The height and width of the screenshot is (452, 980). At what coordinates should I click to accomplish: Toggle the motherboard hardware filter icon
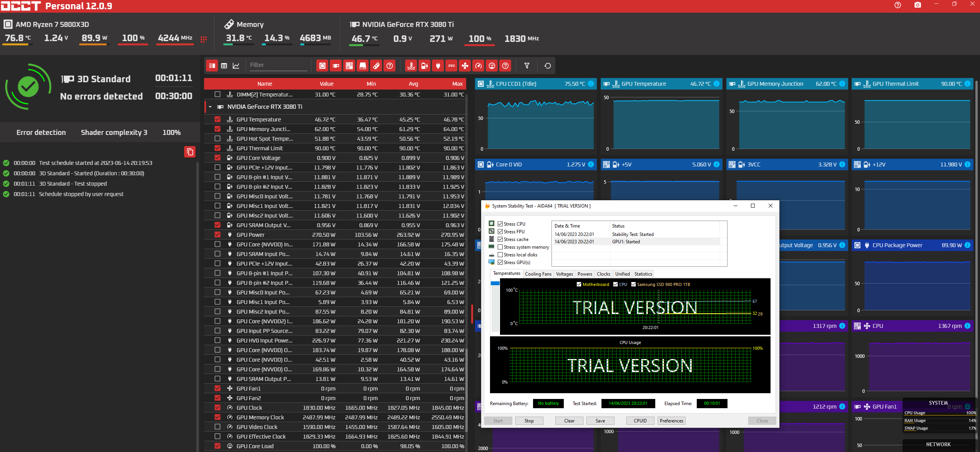click(x=349, y=66)
